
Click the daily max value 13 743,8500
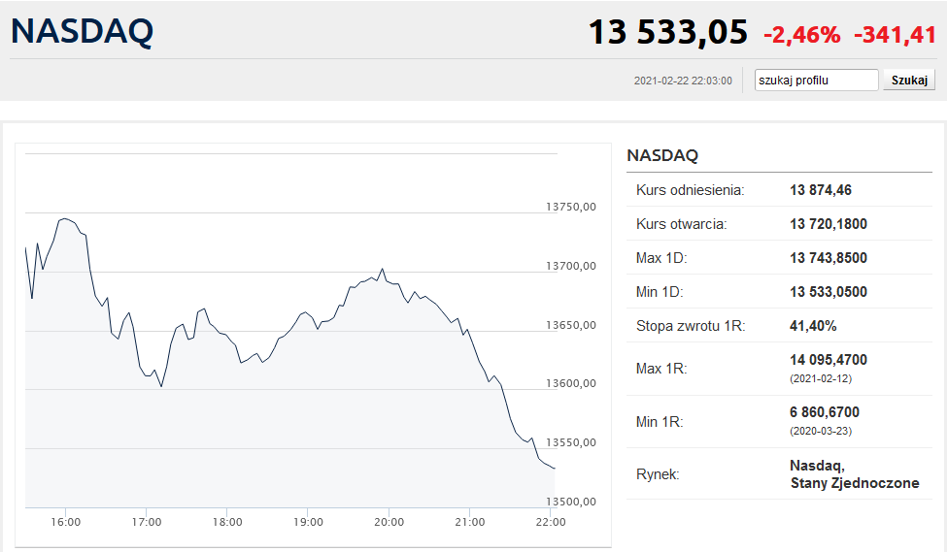(x=828, y=258)
